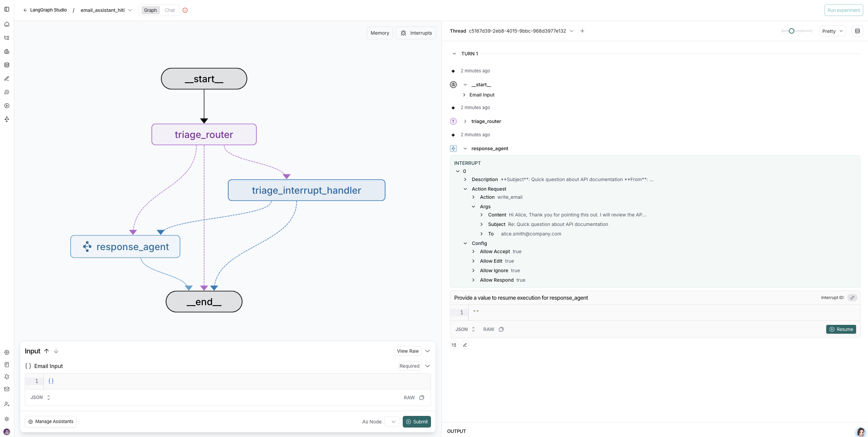The width and height of the screenshot is (868, 437).
Task: Click the Manage Assistants button
Action: 51,421
